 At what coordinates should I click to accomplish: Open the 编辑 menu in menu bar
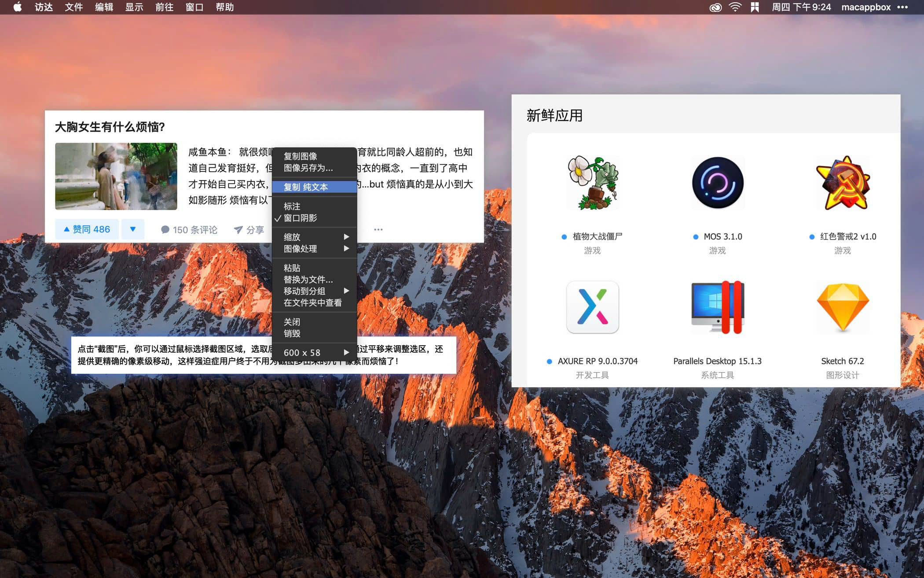pyautogui.click(x=104, y=7)
